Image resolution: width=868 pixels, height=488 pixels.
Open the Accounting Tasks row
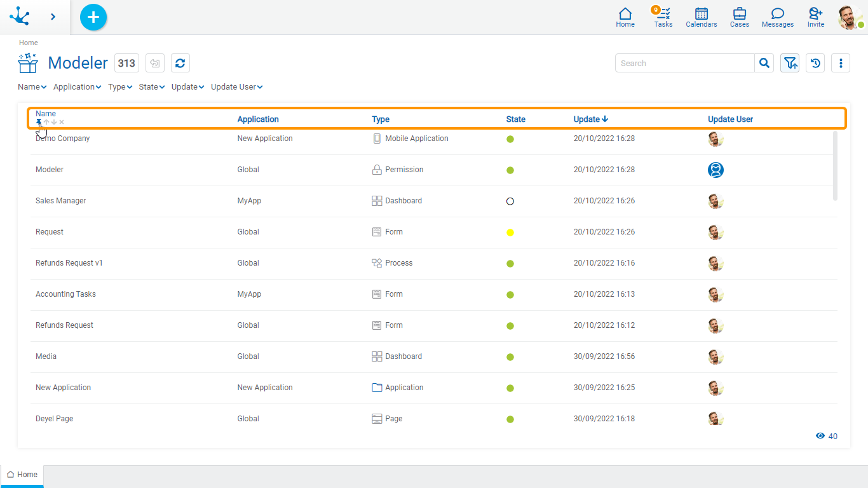434,294
